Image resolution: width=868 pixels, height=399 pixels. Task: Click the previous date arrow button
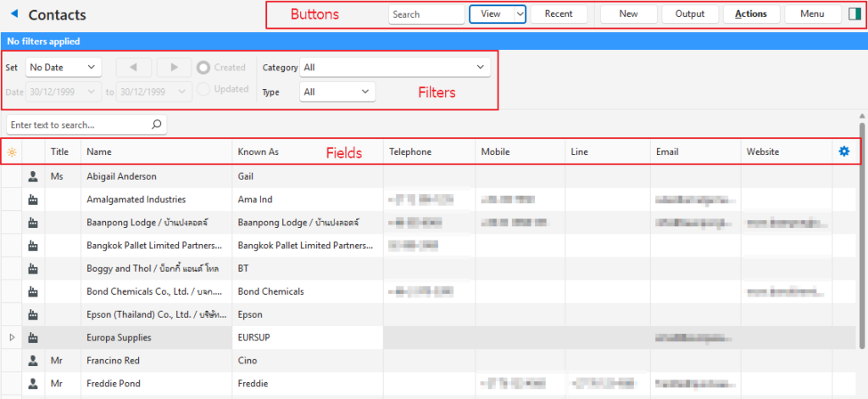pyautogui.click(x=133, y=67)
